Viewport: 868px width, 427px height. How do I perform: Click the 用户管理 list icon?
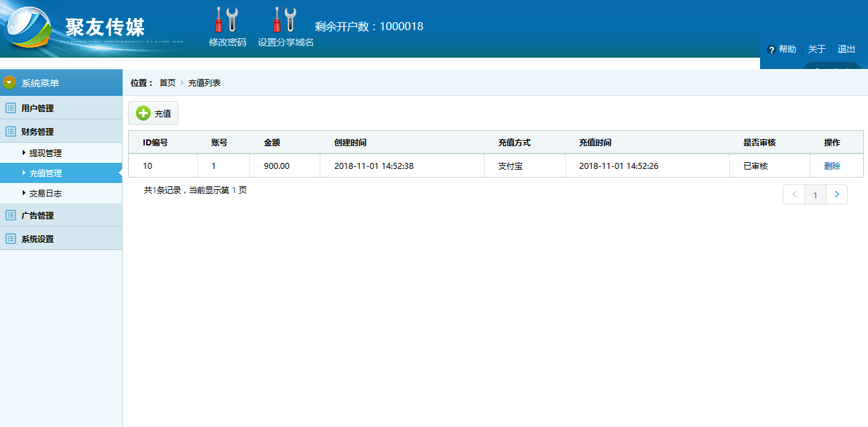pos(11,108)
